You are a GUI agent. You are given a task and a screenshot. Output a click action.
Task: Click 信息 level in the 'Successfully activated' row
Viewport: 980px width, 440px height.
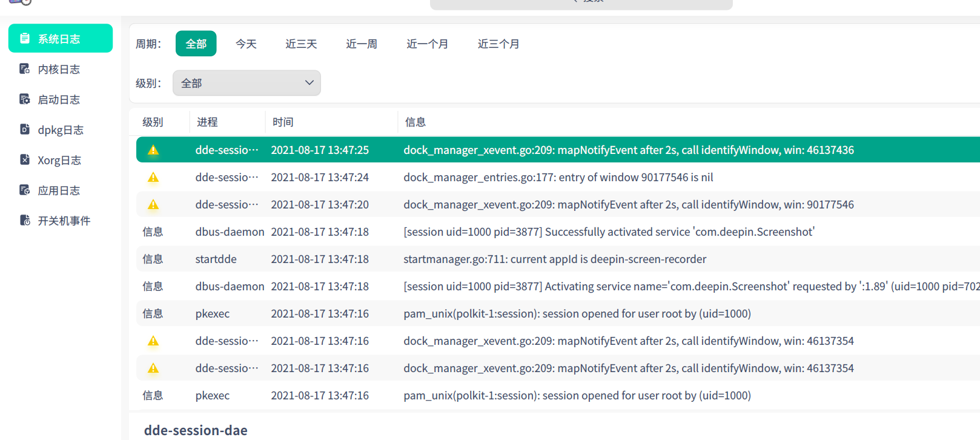pos(153,232)
